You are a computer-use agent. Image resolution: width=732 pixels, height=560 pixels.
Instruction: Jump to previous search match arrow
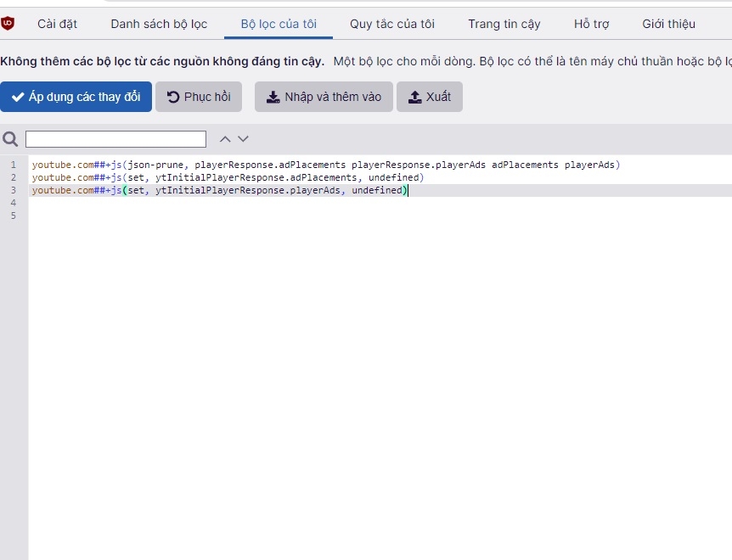click(x=225, y=139)
